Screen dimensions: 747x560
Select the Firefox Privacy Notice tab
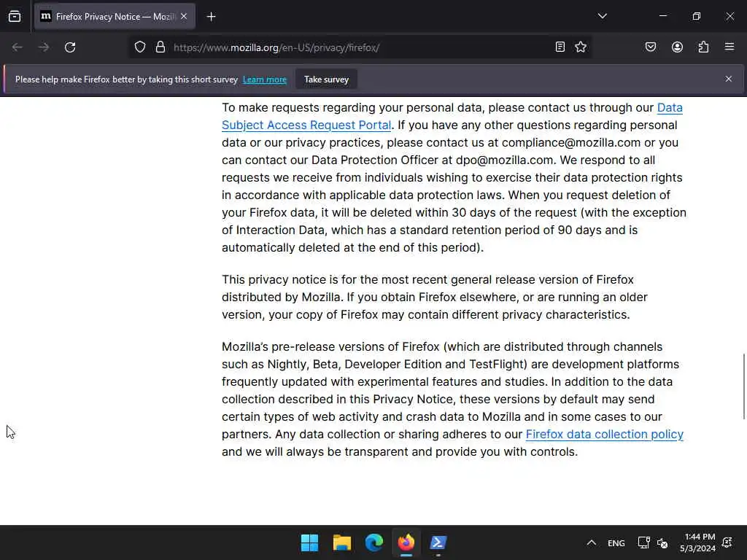(115, 17)
